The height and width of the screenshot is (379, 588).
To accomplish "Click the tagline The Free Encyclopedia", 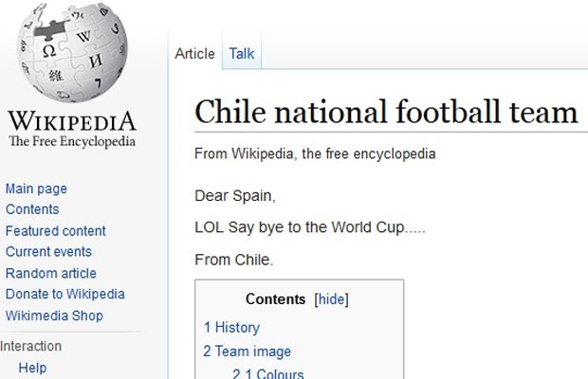I will 72,141.
